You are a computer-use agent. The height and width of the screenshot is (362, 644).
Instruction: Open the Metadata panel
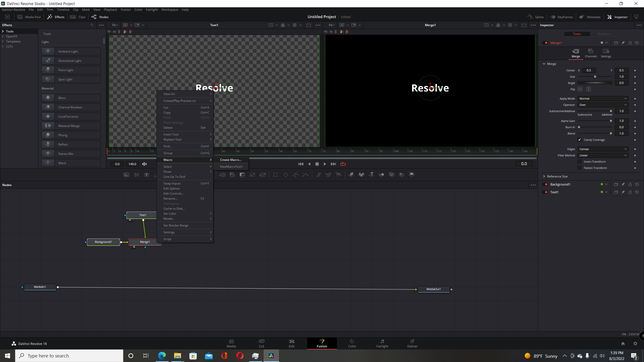[x=590, y=17]
